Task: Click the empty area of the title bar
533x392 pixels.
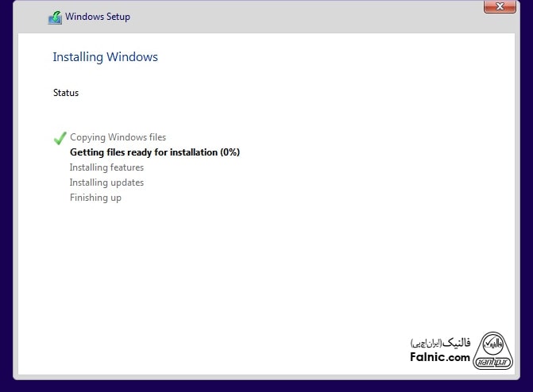Action: (x=302, y=17)
